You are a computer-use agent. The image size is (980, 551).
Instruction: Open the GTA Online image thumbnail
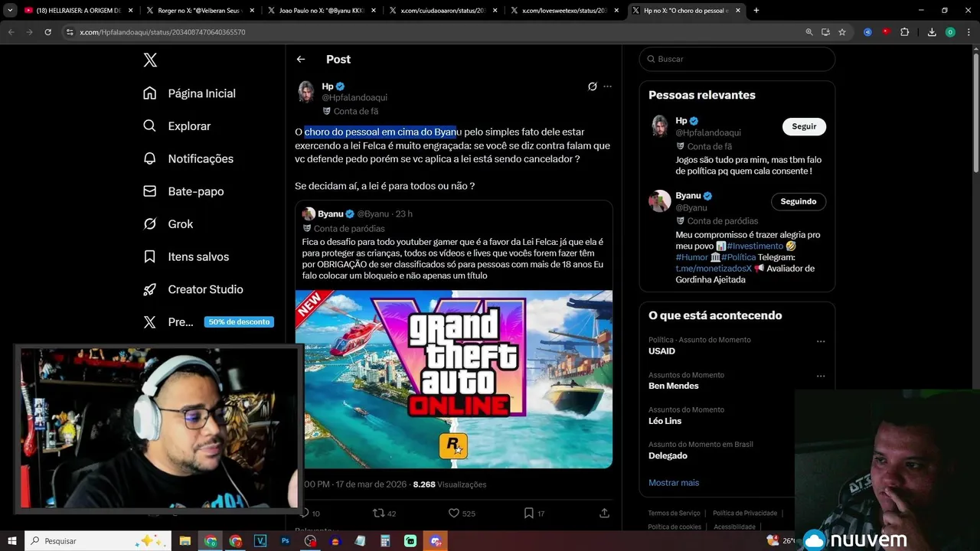[454, 379]
